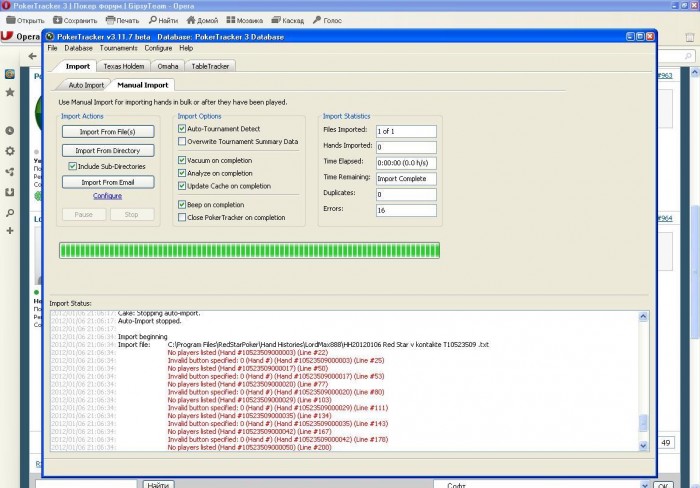Toggle Update Cache on completion checkbox
The width and height of the screenshot is (700, 488).
(x=182, y=186)
